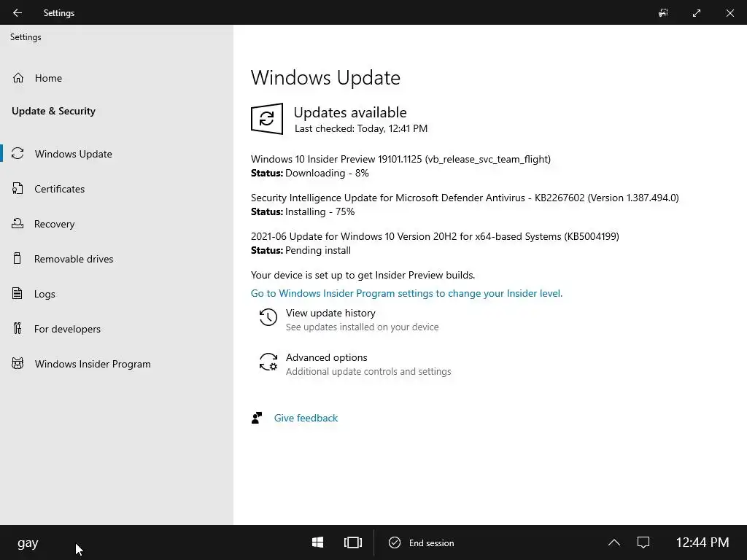Click the Recovery icon in sidebar
Image resolution: width=747 pixels, height=560 pixels.
(x=18, y=223)
